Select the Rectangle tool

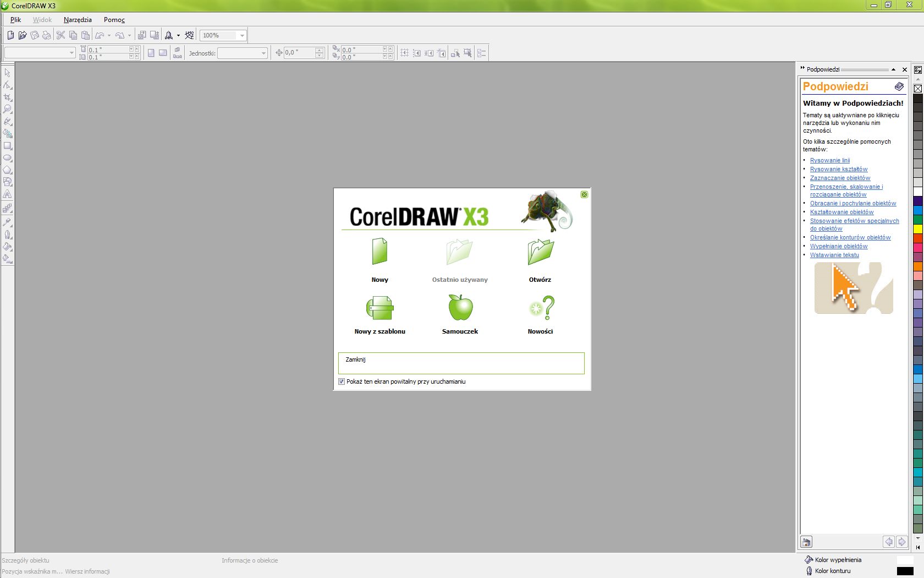coord(8,146)
